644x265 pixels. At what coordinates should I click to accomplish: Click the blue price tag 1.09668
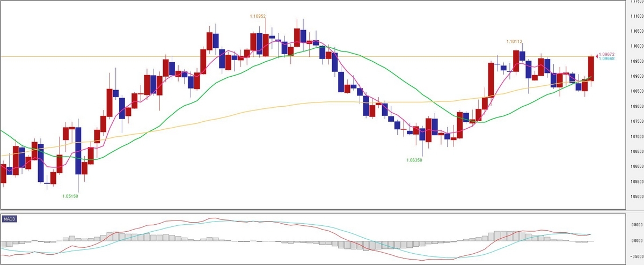pyautogui.click(x=606, y=59)
